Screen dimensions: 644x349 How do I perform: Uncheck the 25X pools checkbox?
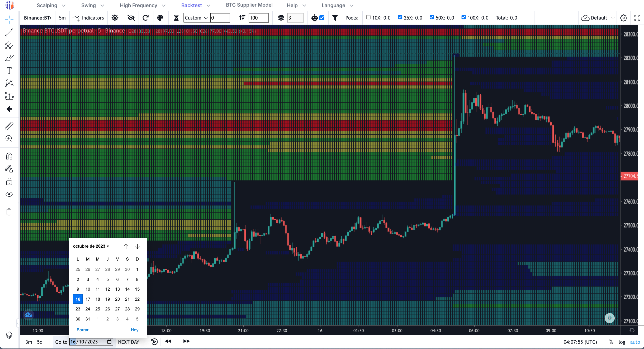[400, 17]
